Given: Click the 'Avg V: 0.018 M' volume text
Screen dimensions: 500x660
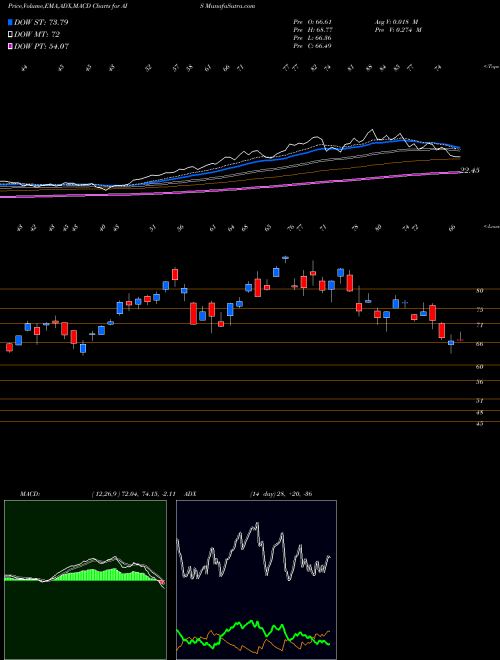Looking at the screenshot, I should (x=396, y=22).
